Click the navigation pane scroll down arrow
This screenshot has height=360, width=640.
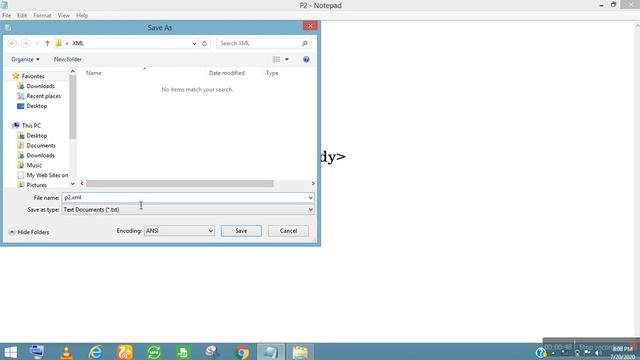click(73, 184)
